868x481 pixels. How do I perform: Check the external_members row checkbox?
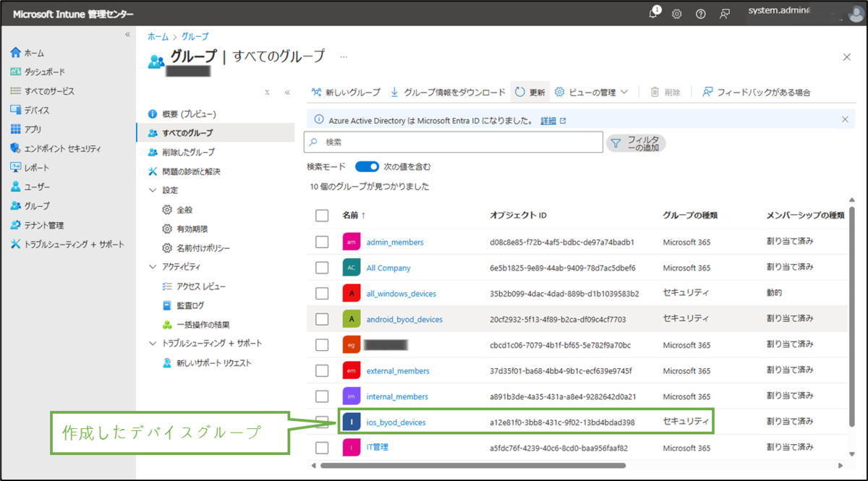[x=322, y=371]
